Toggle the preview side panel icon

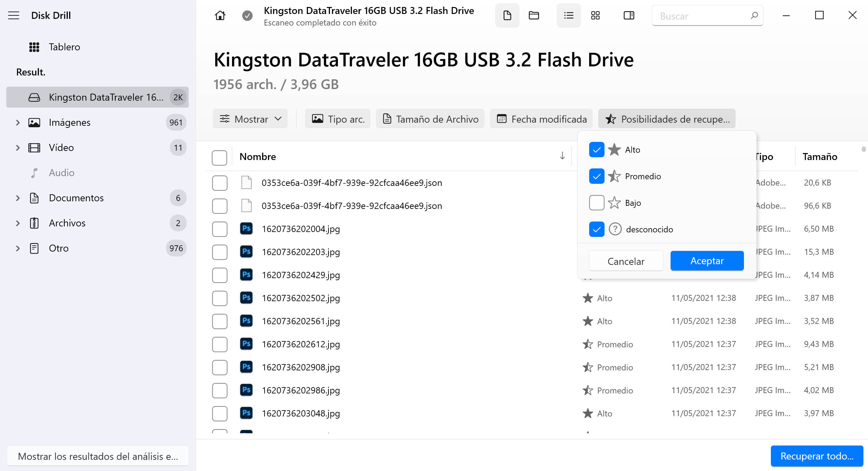pyautogui.click(x=629, y=15)
